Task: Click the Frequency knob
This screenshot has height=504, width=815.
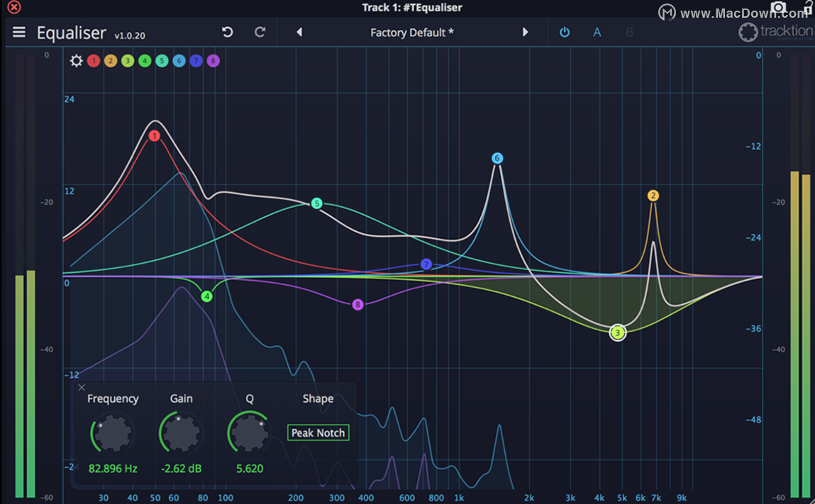Action: [113, 433]
